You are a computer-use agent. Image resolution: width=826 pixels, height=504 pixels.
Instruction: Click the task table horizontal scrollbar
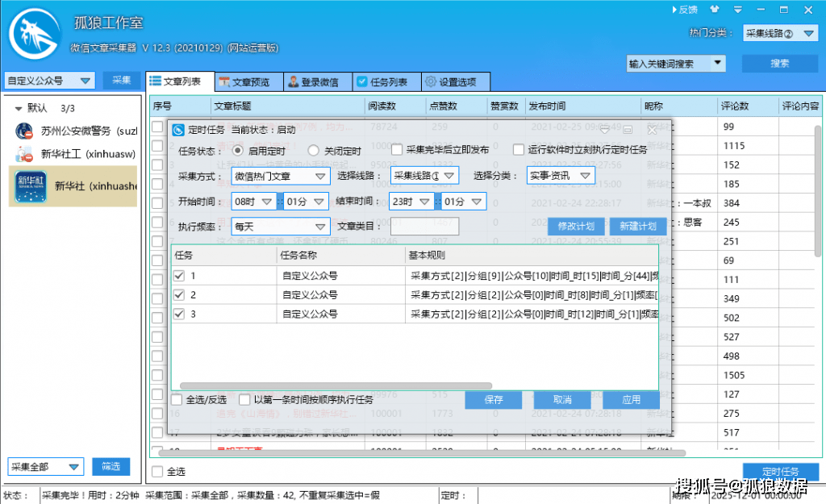click(x=336, y=385)
